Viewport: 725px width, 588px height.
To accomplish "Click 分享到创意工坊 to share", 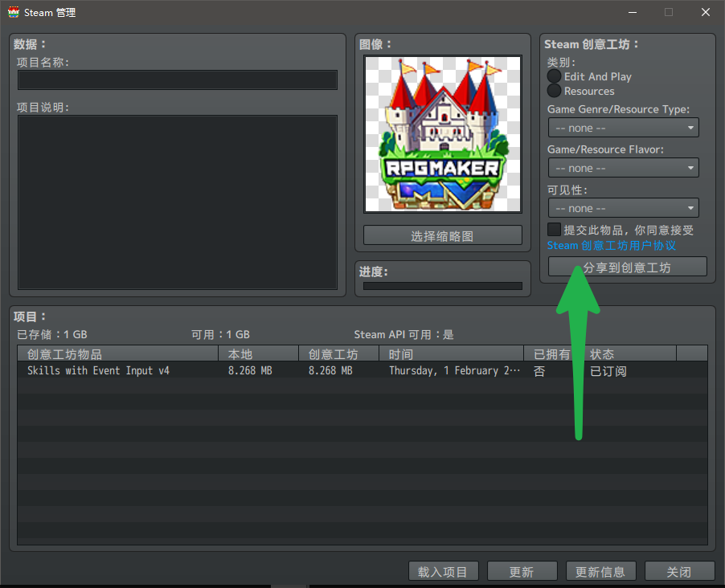I will (x=628, y=267).
